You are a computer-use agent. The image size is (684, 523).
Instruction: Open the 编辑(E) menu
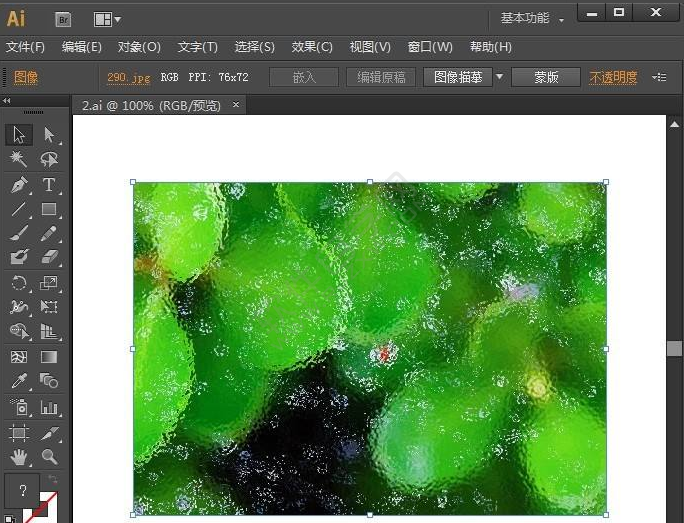click(82, 47)
